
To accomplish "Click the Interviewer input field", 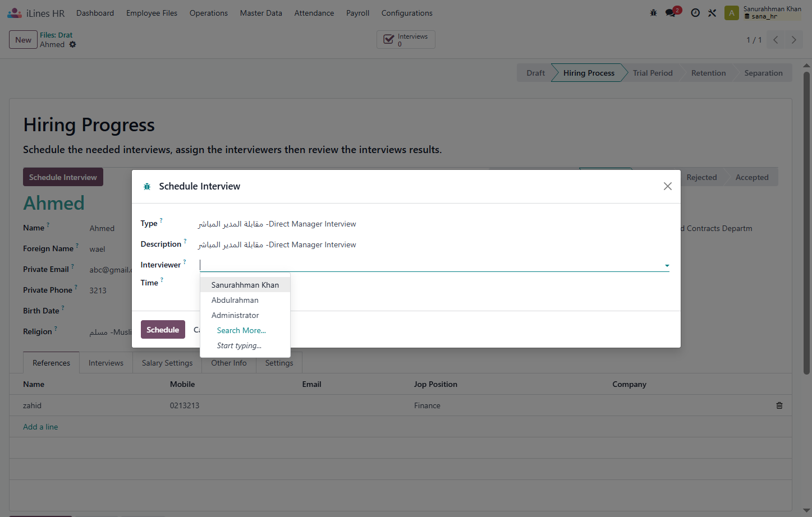I will point(430,265).
